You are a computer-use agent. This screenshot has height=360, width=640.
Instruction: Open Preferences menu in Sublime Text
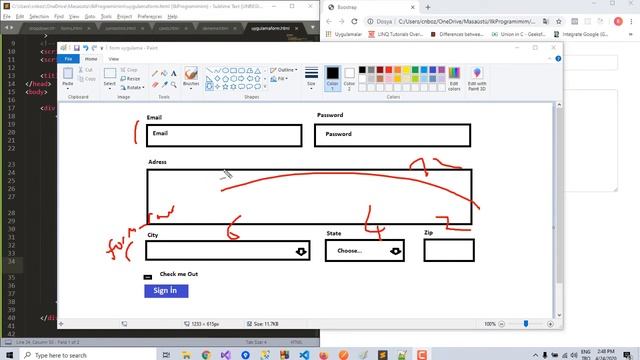[x=149, y=16]
